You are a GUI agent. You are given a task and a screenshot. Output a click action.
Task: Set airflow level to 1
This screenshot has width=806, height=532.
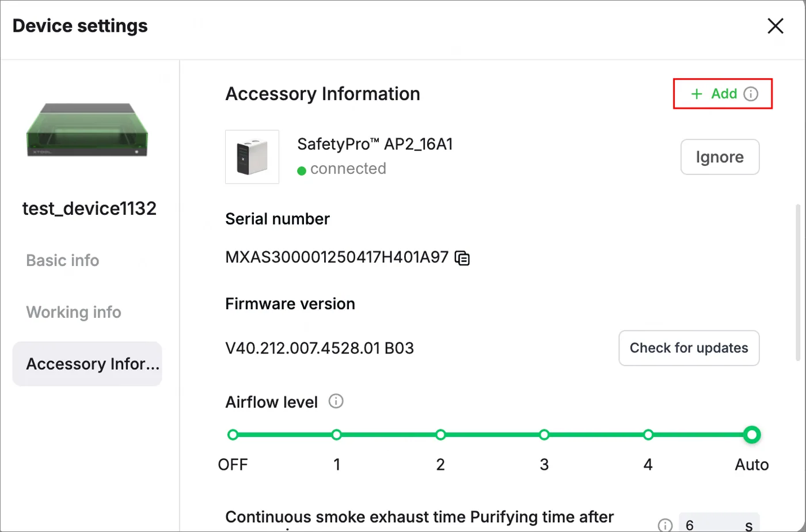[337, 435]
